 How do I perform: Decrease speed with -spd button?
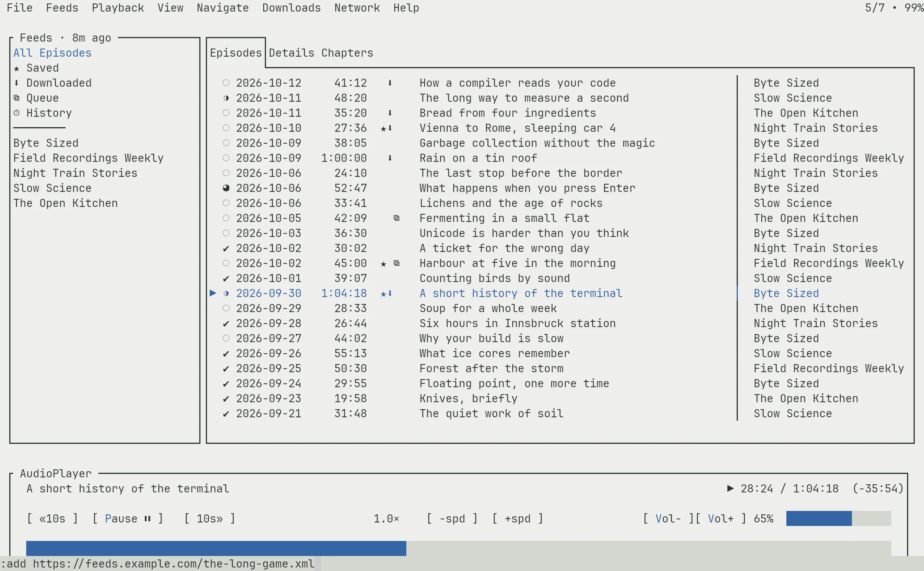coord(452,519)
